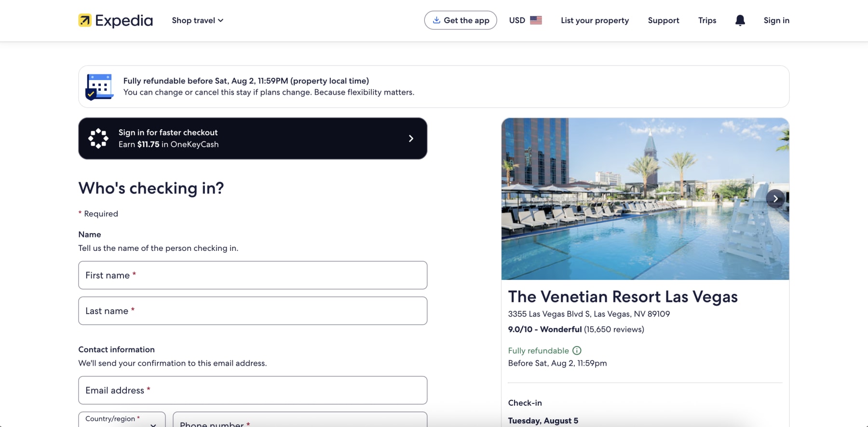
Task: Select the hotel pool photo thumbnail
Action: click(x=645, y=198)
